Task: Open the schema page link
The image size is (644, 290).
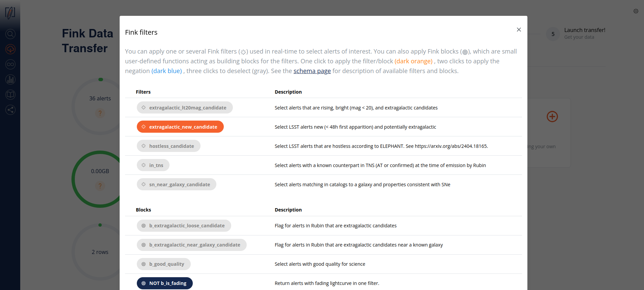Action: point(312,71)
